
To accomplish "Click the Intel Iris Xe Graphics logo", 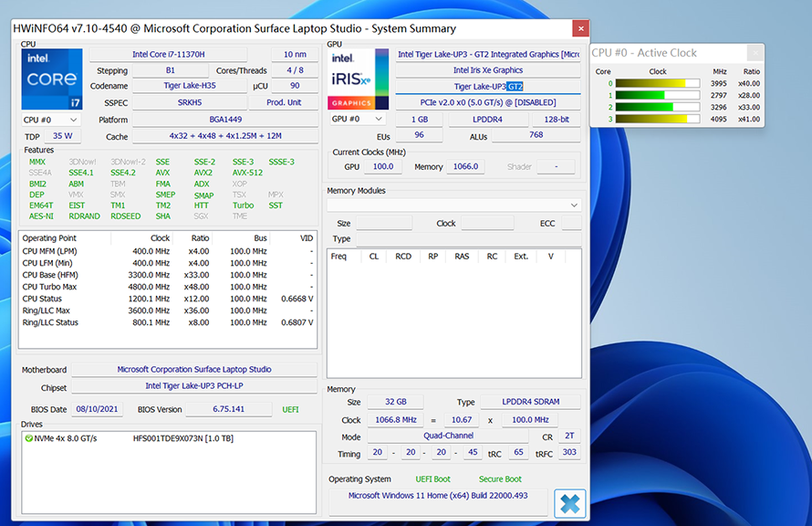I will (x=358, y=79).
